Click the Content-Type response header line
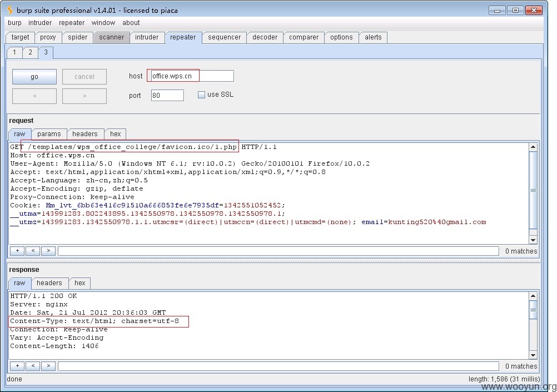 click(x=95, y=321)
